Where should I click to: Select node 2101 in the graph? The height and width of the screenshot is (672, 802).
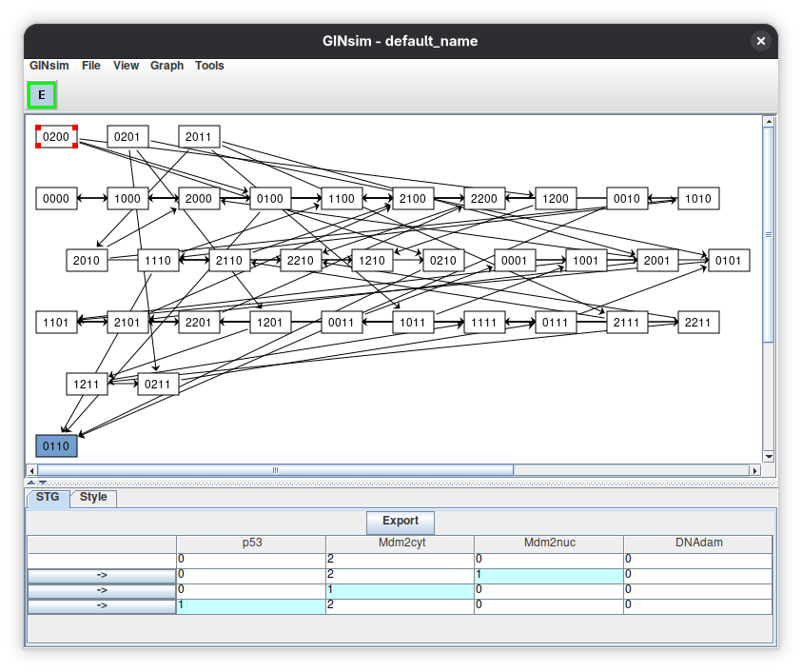point(127,323)
